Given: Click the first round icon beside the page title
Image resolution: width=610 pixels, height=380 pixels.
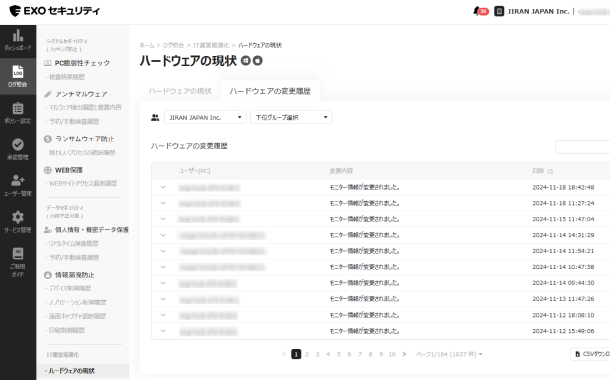Looking at the screenshot, I should point(246,60).
